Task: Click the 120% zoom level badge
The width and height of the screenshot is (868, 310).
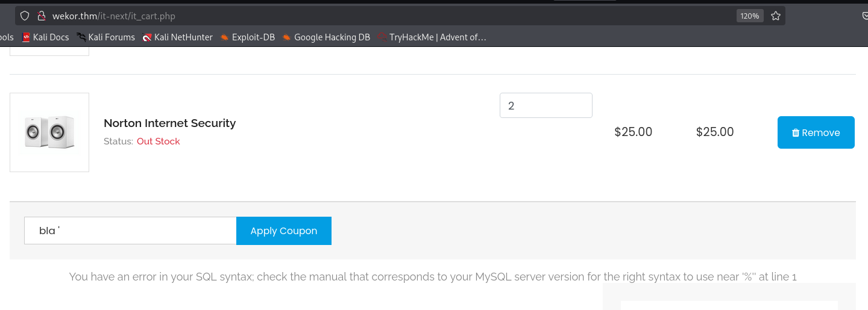Action: (750, 16)
